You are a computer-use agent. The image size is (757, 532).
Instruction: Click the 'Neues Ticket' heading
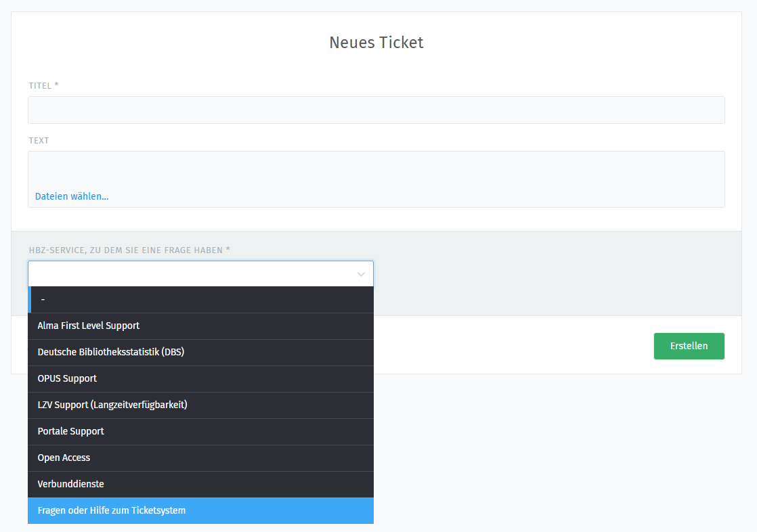pos(376,42)
